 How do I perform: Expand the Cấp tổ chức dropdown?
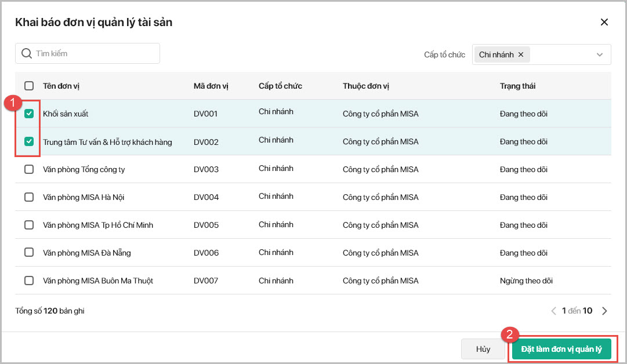coord(599,54)
